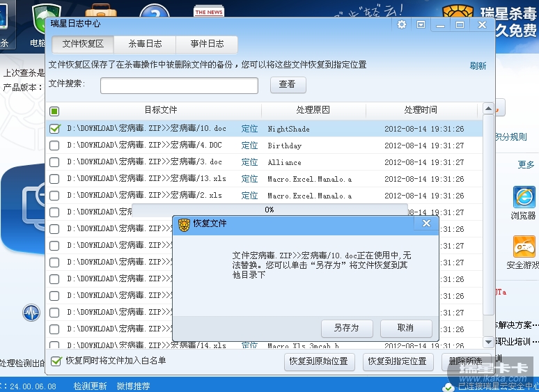This screenshot has height=392, width=539.
Task: Close the 恢复文件 dialog
Action: (x=426, y=224)
